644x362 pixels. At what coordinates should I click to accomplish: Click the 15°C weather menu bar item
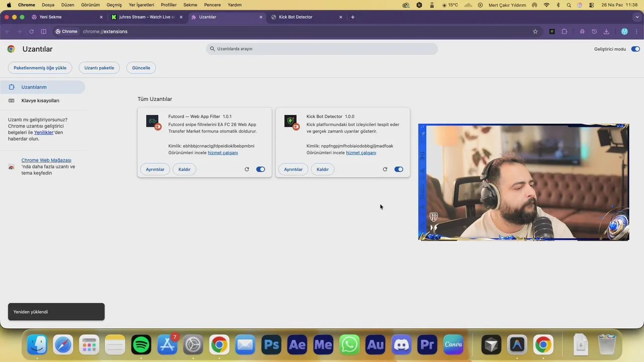pyautogui.click(x=450, y=5)
